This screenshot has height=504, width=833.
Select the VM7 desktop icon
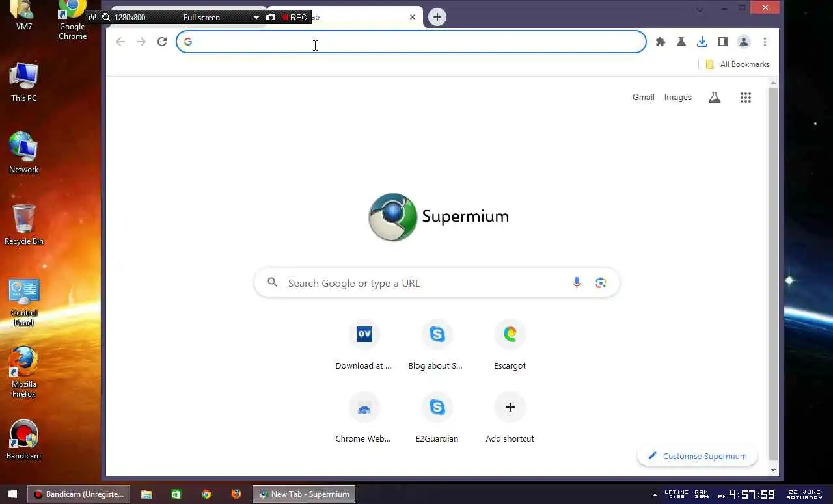24,16
